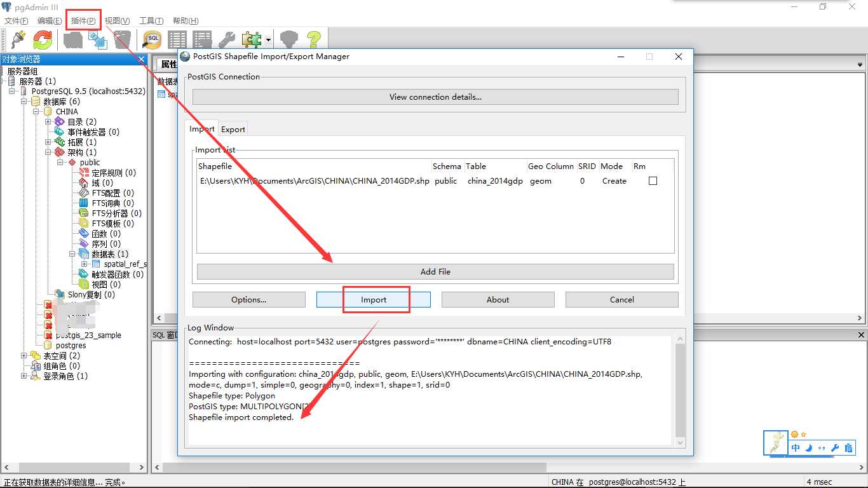Screen dimensions: 868x488
Task: Expand the 目录 (2) node
Action: [x=48, y=121]
